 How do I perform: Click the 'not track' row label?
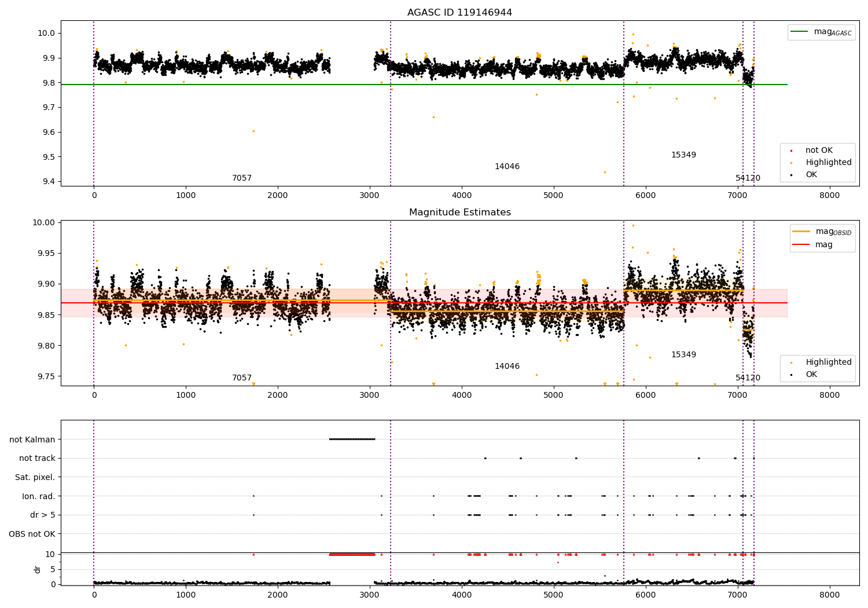click(37, 459)
